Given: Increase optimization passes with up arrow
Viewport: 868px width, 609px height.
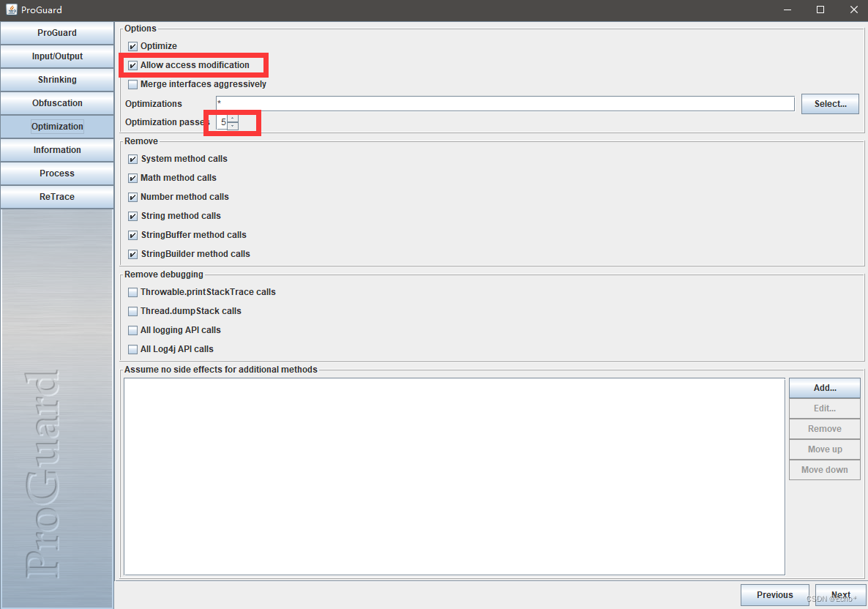Looking at the screenshot, I should pos(233,119).
